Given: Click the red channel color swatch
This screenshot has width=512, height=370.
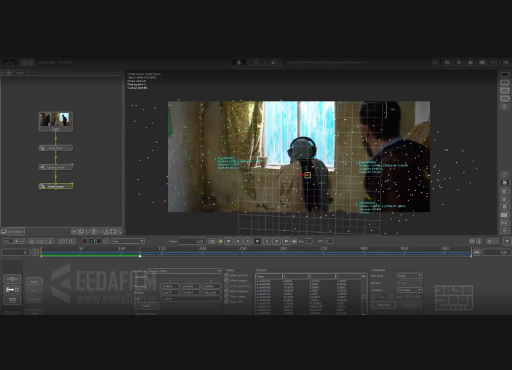Looking at the screenshot, I should [84, 241].
